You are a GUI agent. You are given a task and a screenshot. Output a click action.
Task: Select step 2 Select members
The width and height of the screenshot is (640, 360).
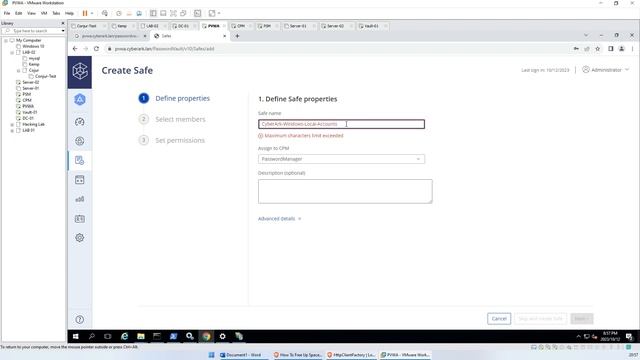[x=172, y=119]
